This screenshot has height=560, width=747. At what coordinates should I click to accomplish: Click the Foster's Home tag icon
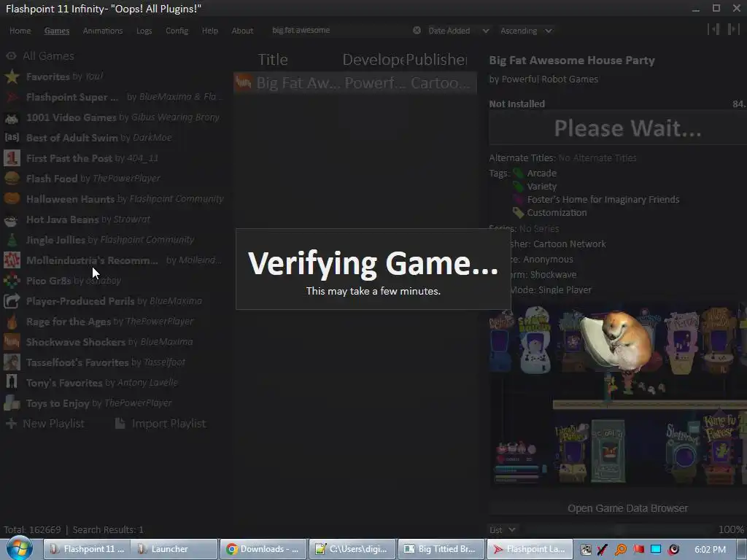(518, 200)
